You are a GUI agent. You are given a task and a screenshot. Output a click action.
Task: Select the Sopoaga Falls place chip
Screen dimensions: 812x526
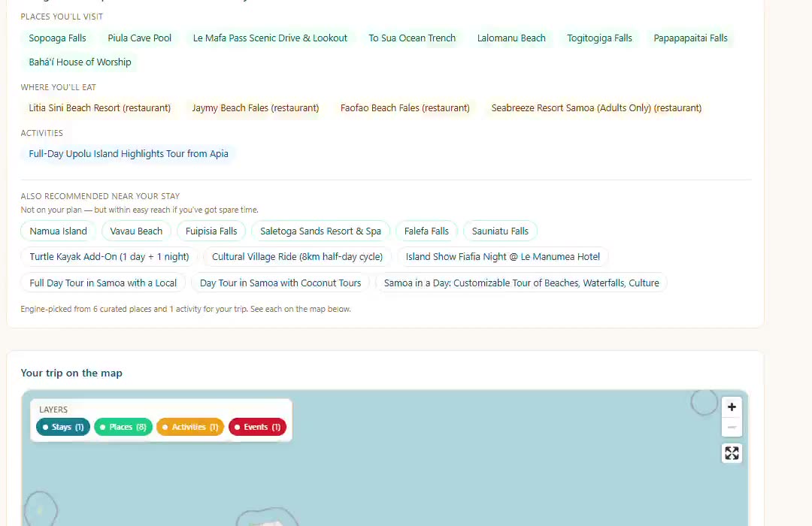pos(57,38)
